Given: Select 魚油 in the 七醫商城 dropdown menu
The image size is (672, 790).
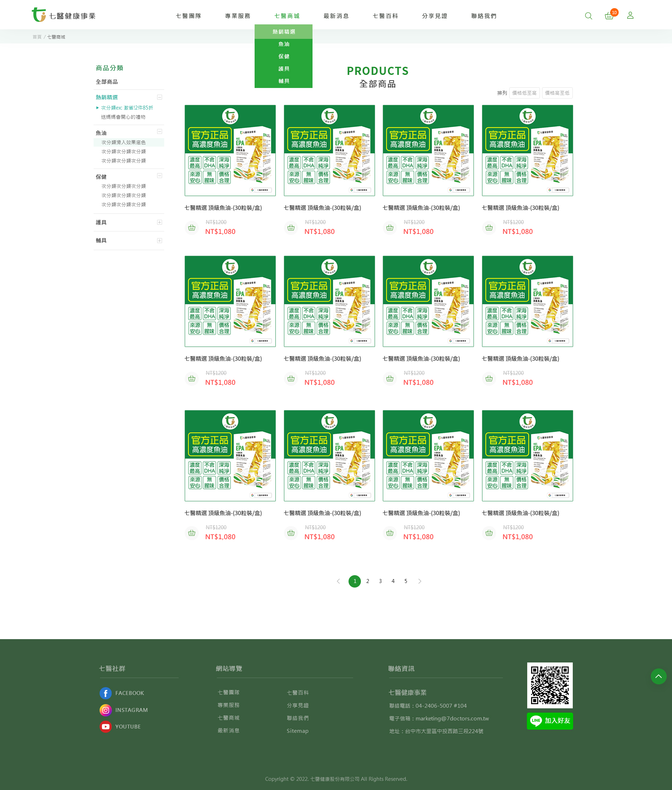Looking at the screenshot, I should [x=284, y=44].
